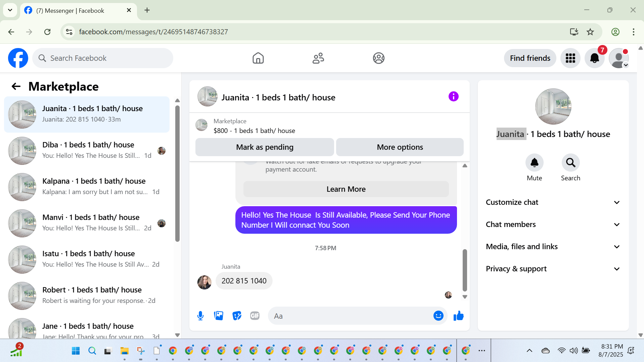Go to the Home feed icon
The image size is (644, 362).
(x=258, y=58)
